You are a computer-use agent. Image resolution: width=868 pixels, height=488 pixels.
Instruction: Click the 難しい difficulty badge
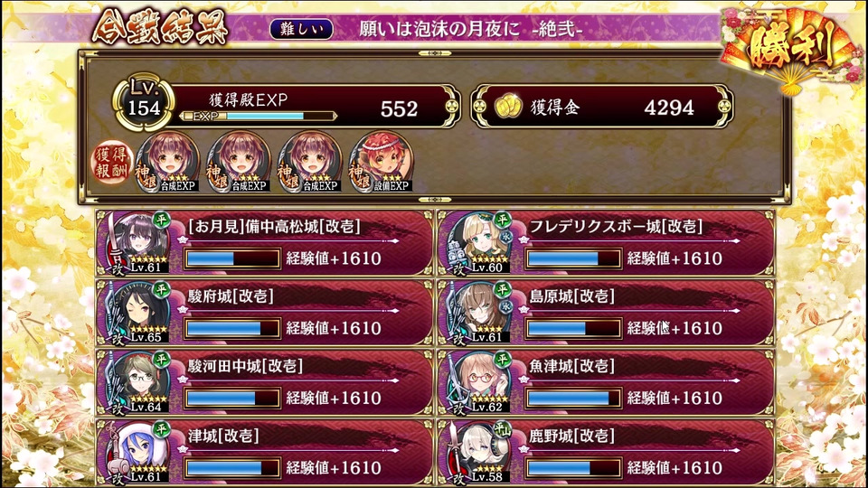tap(302, 29)
